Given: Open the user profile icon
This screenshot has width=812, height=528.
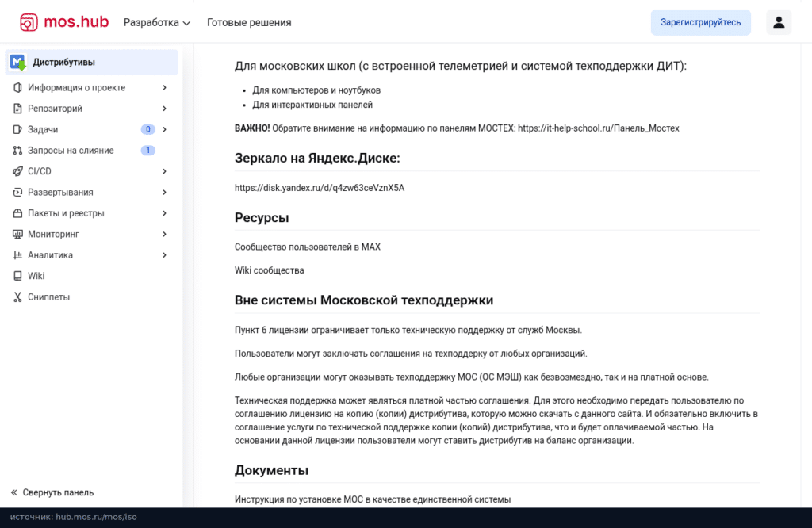Looking at the screenshot, I should (x=779, y=22).
